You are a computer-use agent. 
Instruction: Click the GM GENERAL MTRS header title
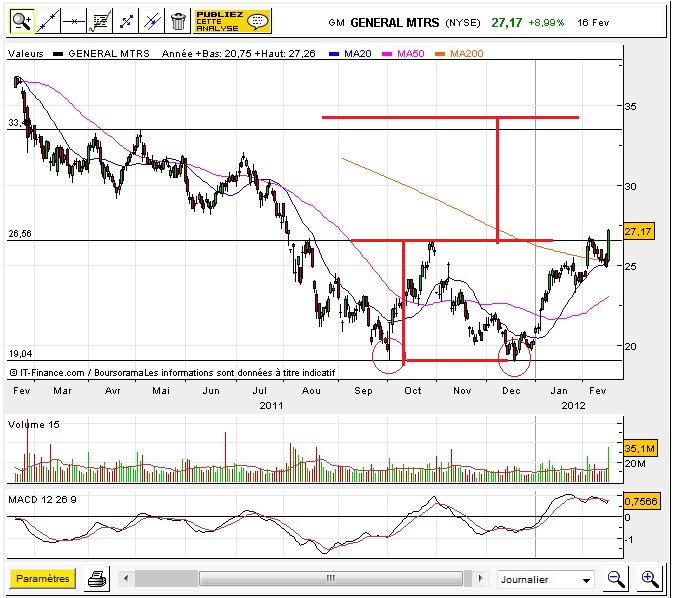tap(384, 22)
